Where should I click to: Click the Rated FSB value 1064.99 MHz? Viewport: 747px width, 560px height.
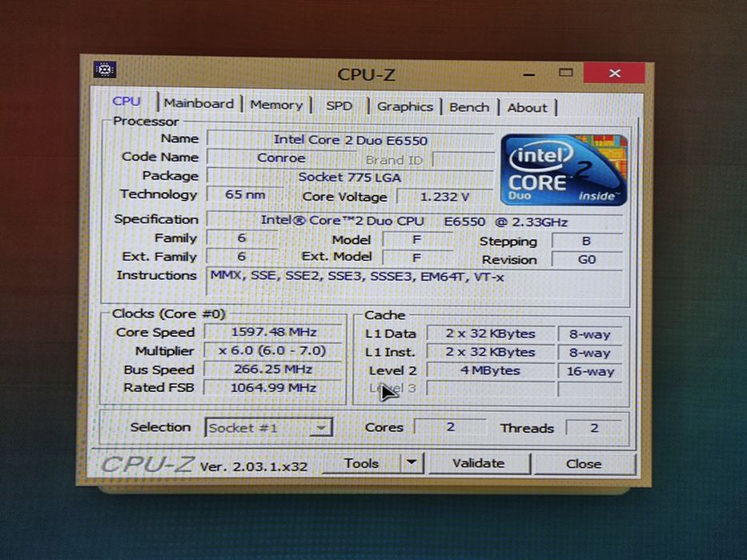tap(274, 388)
